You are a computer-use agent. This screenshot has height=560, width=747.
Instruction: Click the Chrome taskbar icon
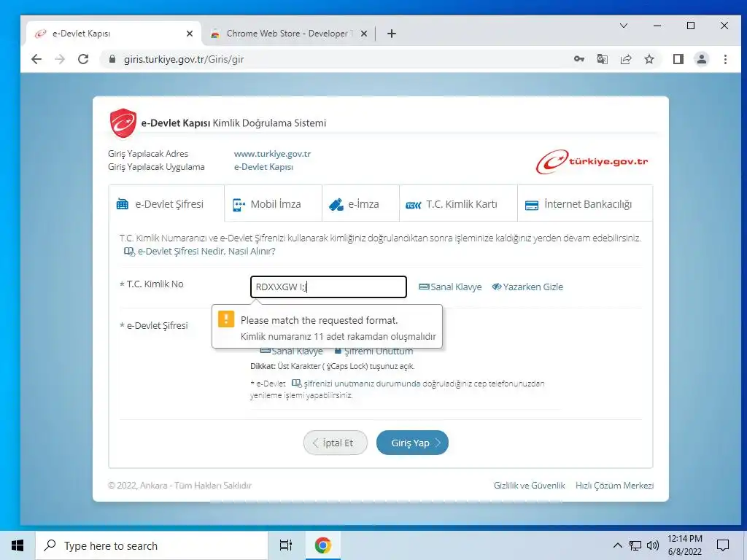click(322, 545)
